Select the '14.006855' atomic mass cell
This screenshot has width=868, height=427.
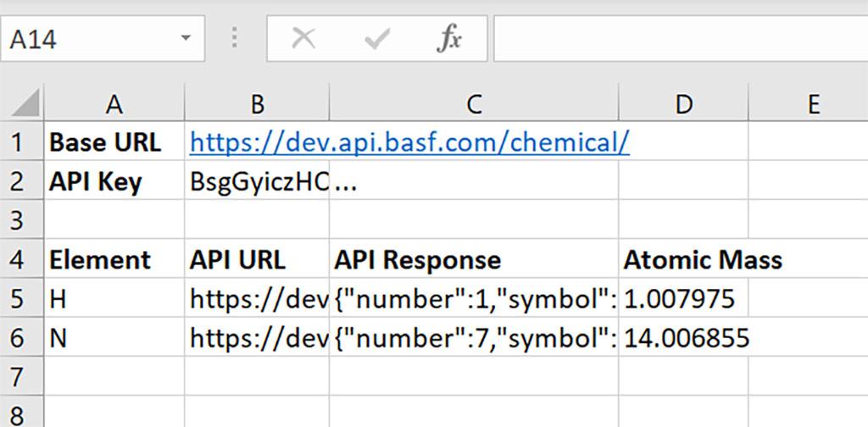point(684,337)
